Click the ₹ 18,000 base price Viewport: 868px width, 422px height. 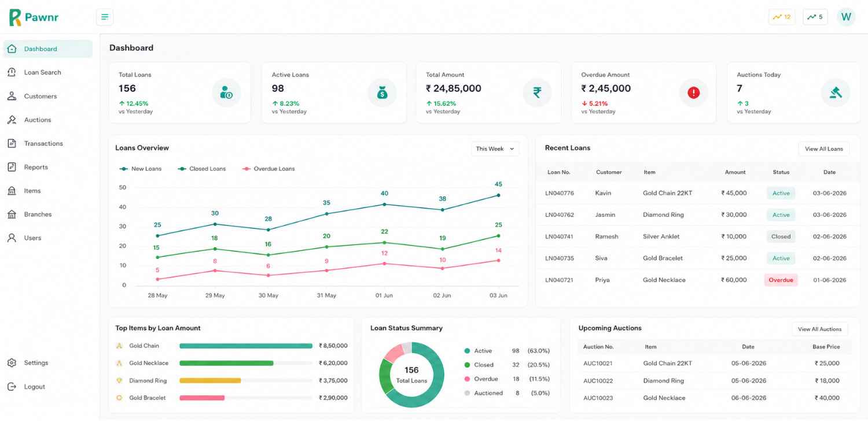click(827, 380)
